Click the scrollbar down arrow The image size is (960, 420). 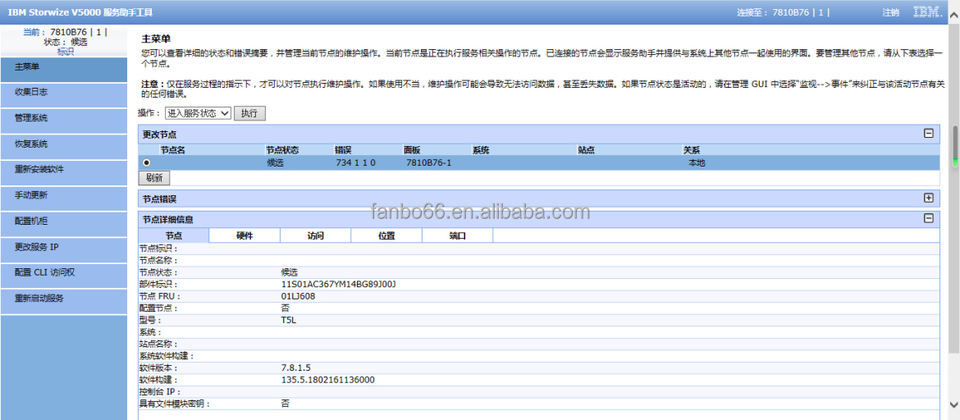[954, 404]
